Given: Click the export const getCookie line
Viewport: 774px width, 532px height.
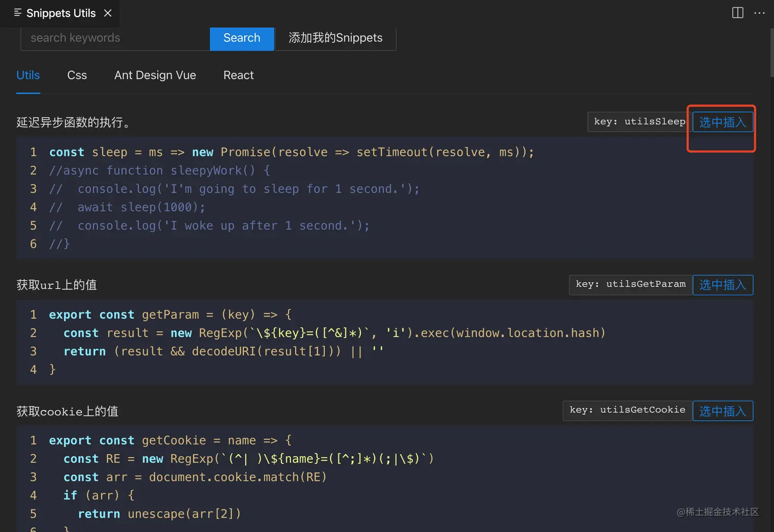Looking at the screenshot, I should tap(170, 441).
